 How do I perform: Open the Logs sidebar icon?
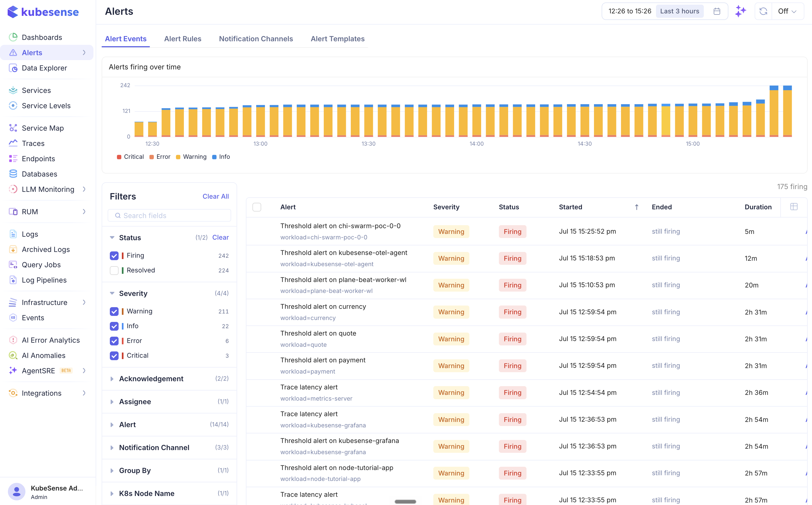[13, 234]
